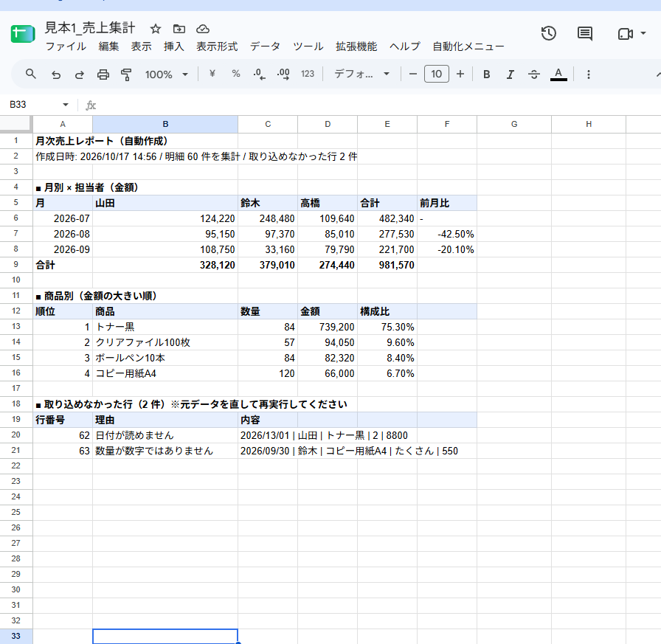The height and width of the screenshot is (644, 661).
Task: Click the name box showing B33
Action: click(x=34, y=105)
